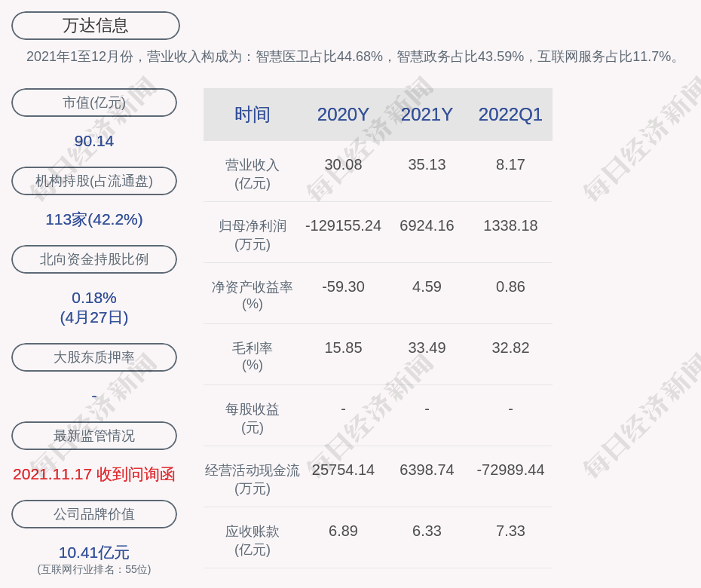Select the operating cash flow value 6398.74
The image size is (701, 588).
[427, 470]
